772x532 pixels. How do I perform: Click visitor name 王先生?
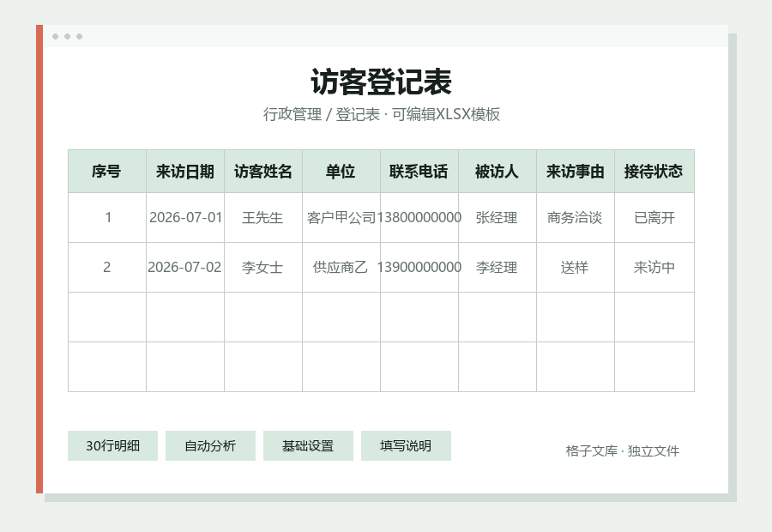(263, 217)
